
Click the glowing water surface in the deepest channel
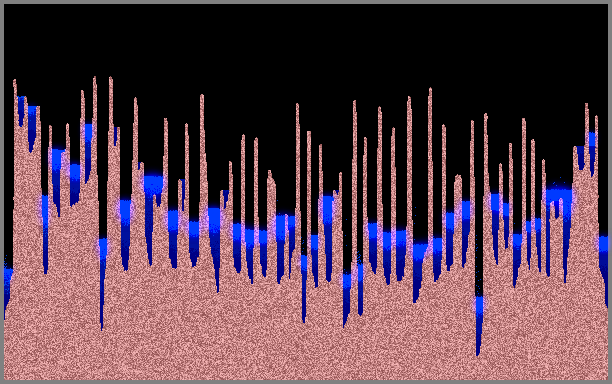click(x=479, y=302)
